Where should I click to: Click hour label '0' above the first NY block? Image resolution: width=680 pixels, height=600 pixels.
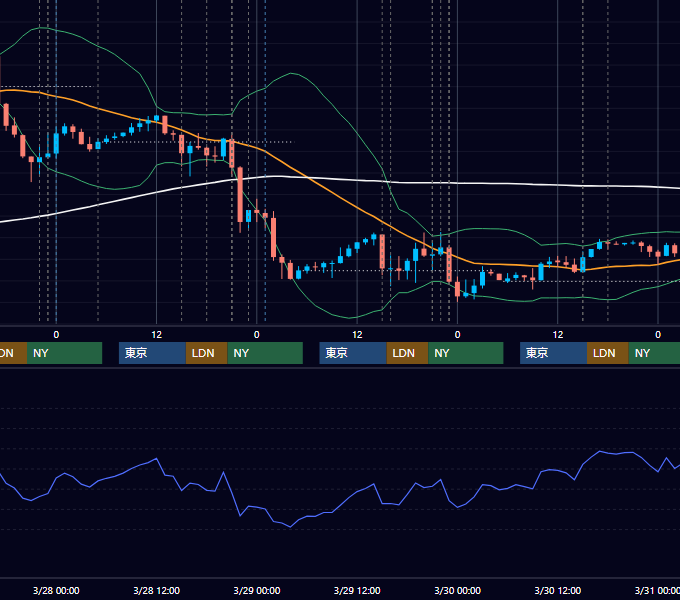click(56, 335)
